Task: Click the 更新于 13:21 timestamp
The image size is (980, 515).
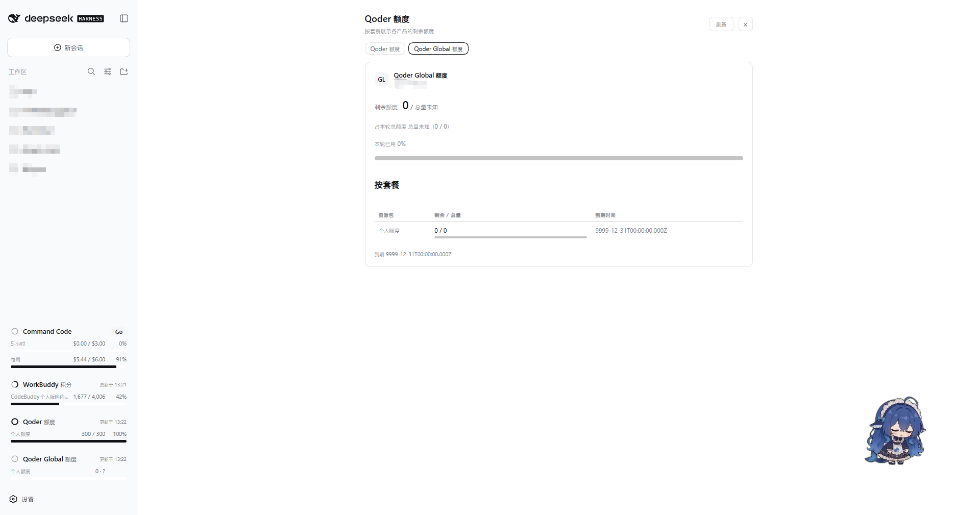Action: [x=113, y=385]
